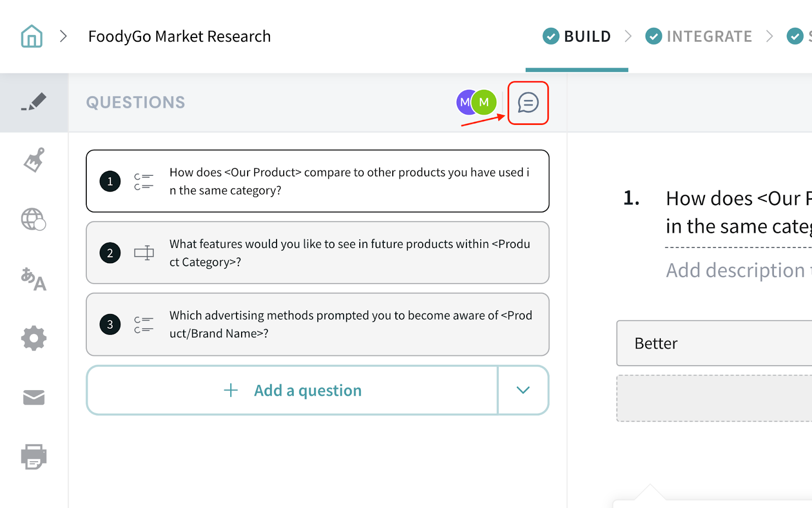Click the globe icon in sidebar
The width and height of the screenshot is (812, 508).
(x=33, y=219)
